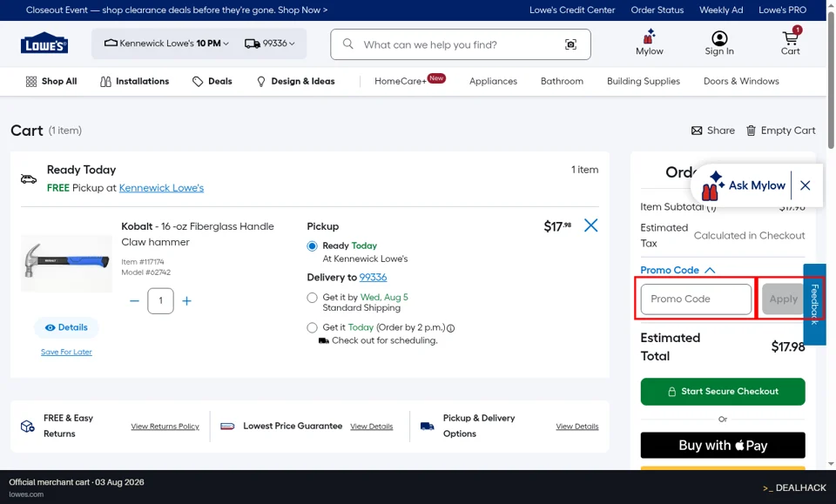Open Installations menu

(x=134, y=82)
